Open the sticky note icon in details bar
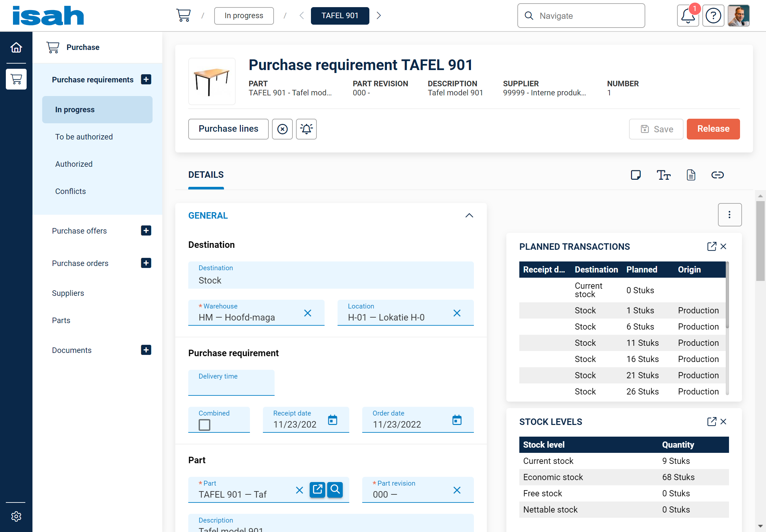Screen dimensions: 766x532 click(x=635, y=175)
